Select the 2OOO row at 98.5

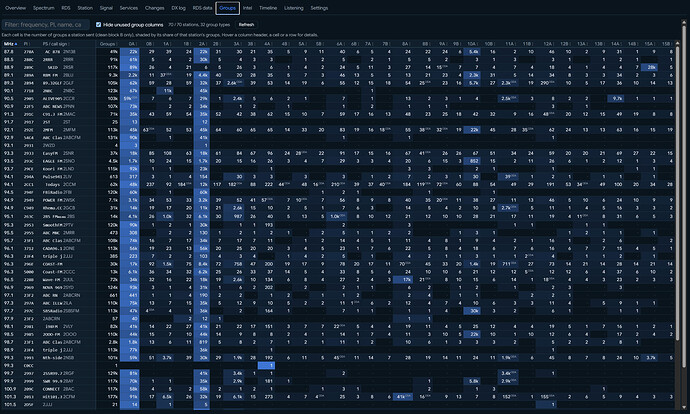tap(338, 334)
